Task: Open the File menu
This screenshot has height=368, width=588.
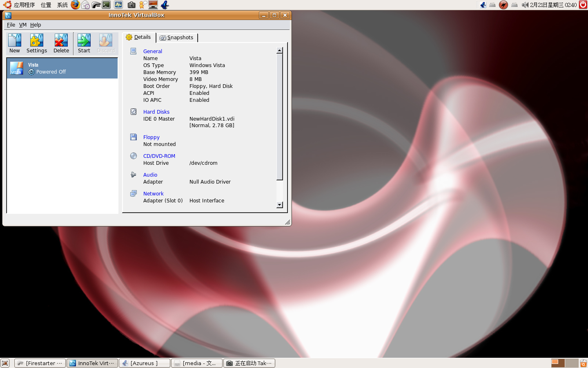Action: tap(11, 25)
